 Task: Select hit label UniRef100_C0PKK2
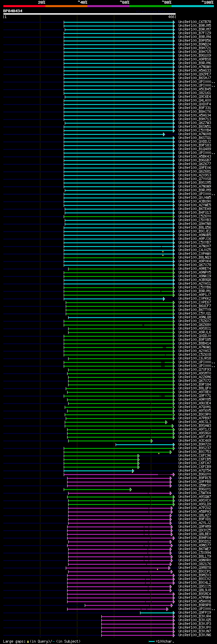[195, 298]
